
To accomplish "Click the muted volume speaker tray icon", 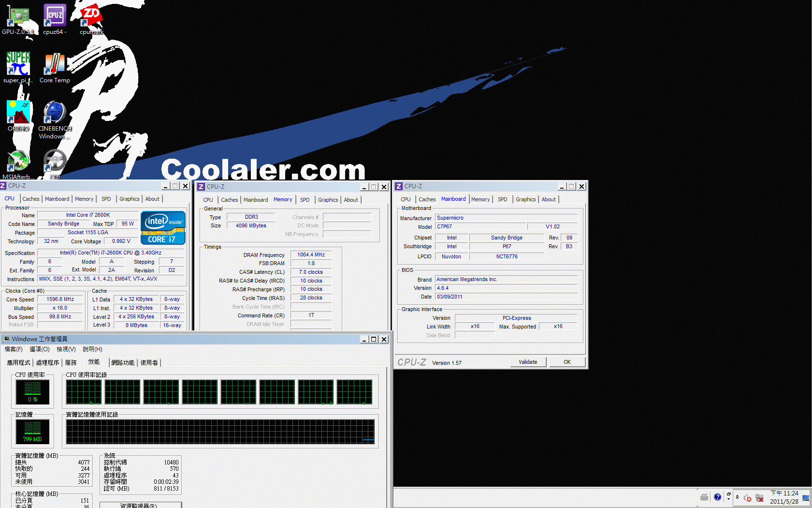I will 747,498.
